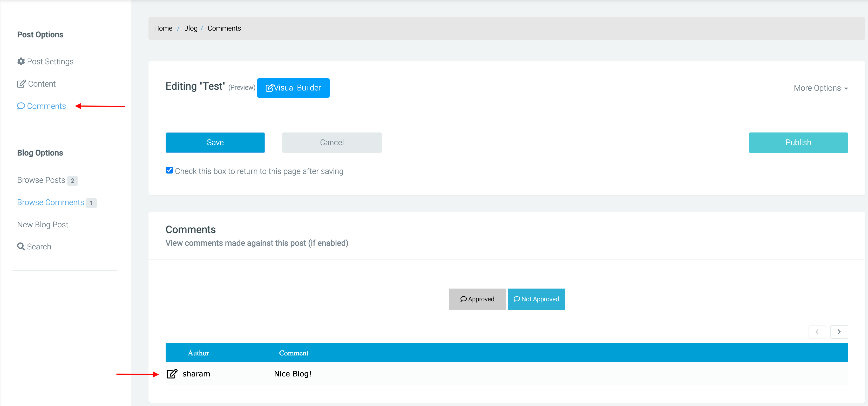Click the Comments breadcrumb
868x406 pixels.
[224, 28]
